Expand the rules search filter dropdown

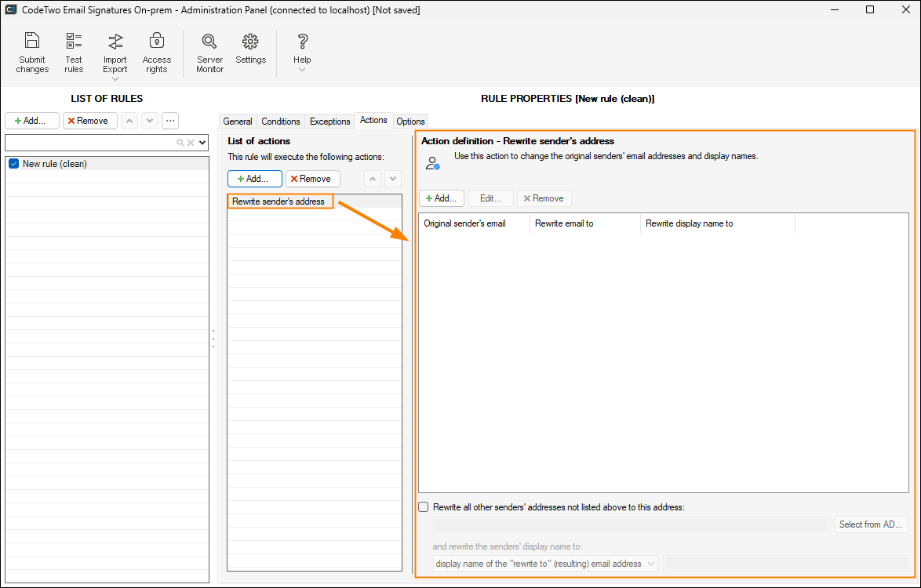202,143
